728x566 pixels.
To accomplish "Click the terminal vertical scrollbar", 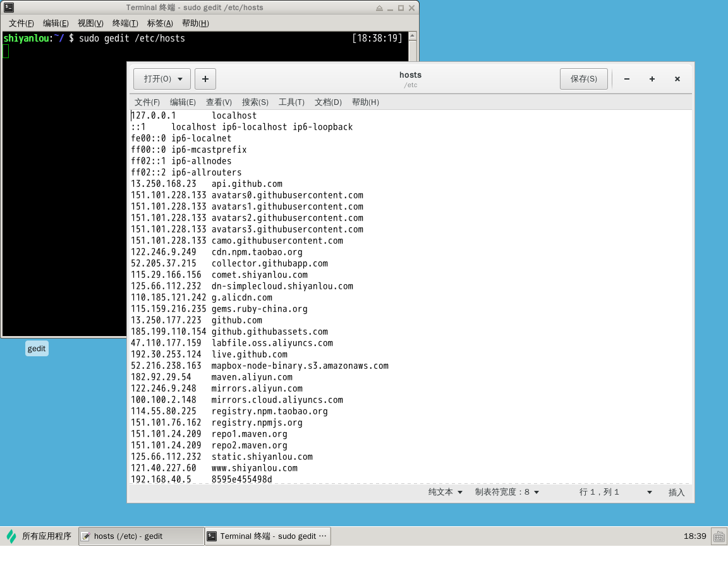I will (413, 51).
